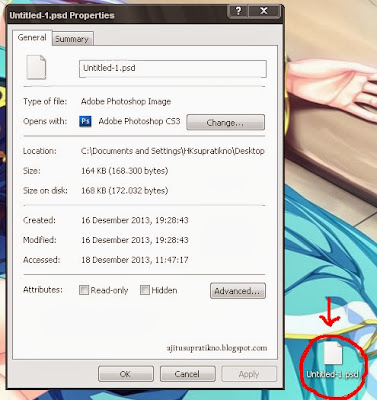Click the Size value 164 KB (168.300 bytes)
Viewport: 377px width, 400px height.
pos(125,171)
